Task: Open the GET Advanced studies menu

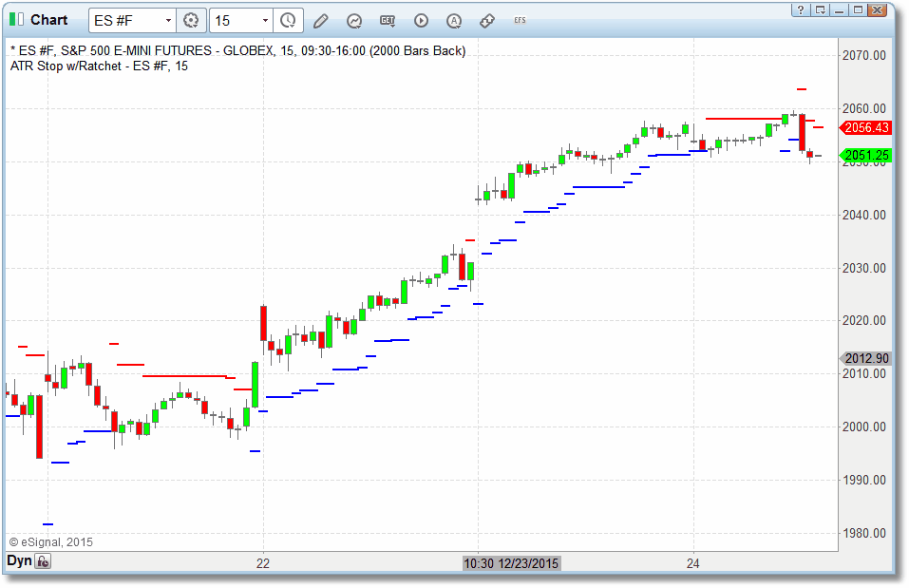Action: pos(388,21)
